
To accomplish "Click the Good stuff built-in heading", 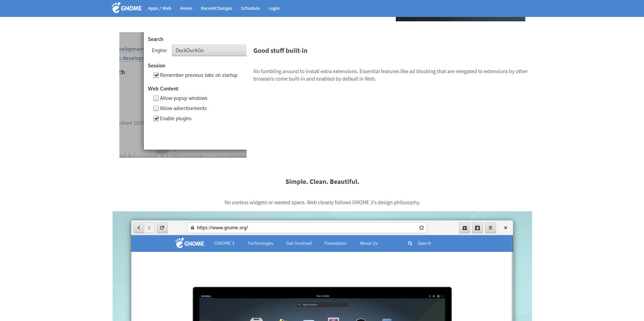I will click(x=280, y=51).
